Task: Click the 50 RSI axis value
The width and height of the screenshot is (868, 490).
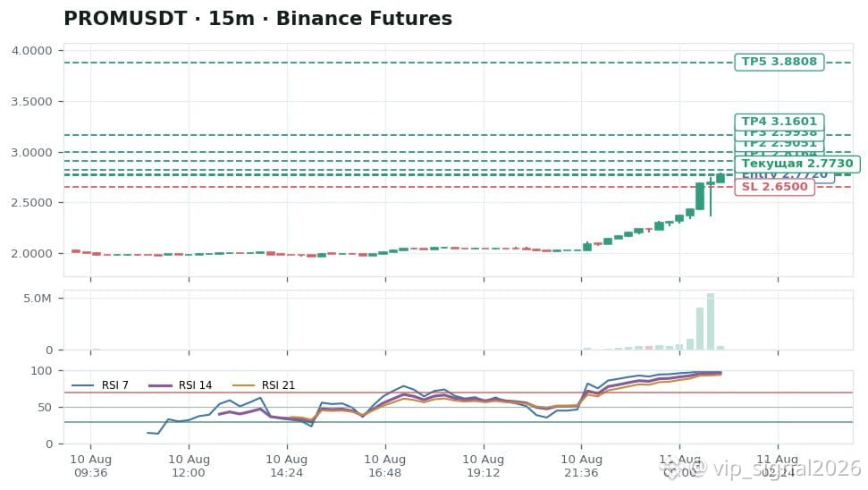Action: (x=46, y=408)
